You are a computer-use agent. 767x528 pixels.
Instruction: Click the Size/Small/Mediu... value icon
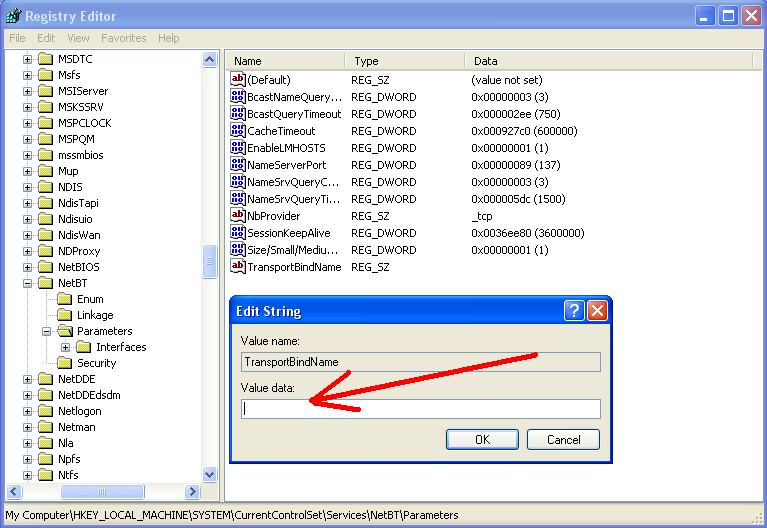[238, 250]
